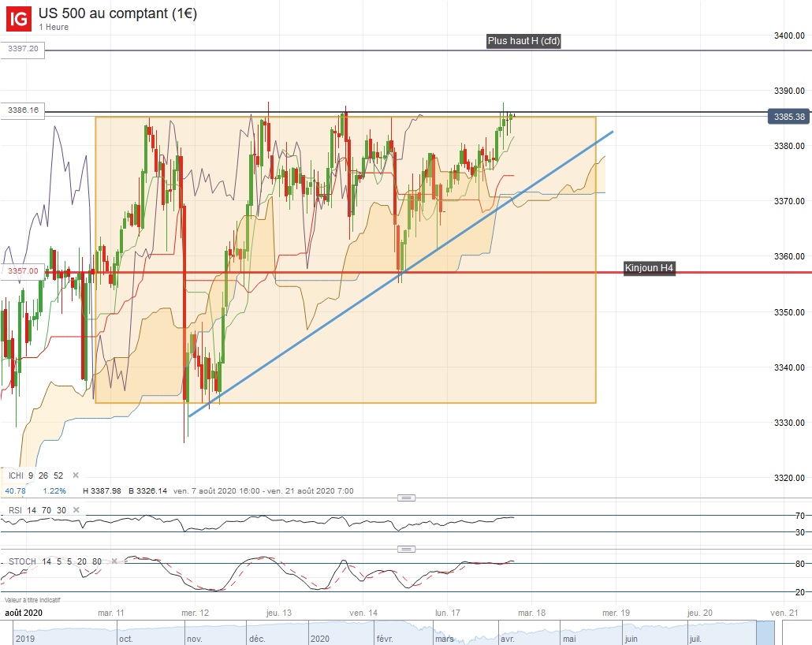The height and width of the screenshot is (645, 812).
Task: Close the RSI indicator panel
Action: [x=76, y=510]
